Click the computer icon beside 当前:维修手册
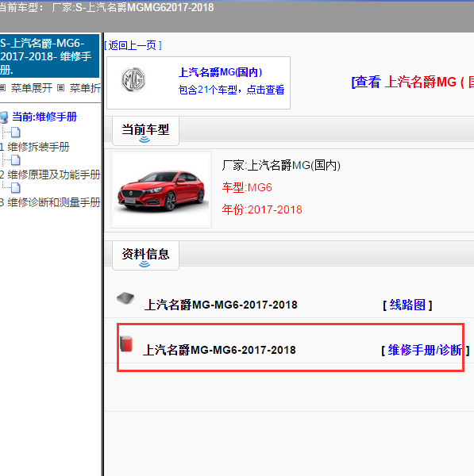 (4, 117)
